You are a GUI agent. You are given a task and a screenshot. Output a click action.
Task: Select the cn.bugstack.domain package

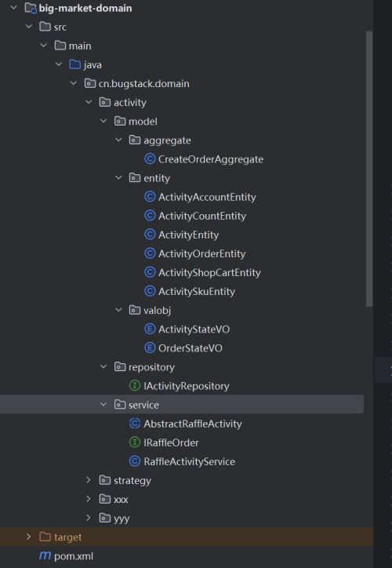coord(143,83)
